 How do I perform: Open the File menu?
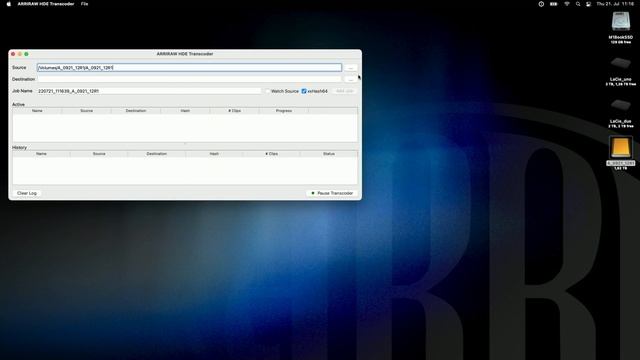84,4
